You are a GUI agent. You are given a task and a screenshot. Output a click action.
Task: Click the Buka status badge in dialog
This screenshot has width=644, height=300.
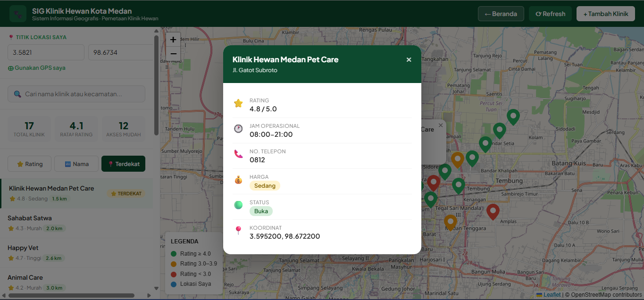261,211
